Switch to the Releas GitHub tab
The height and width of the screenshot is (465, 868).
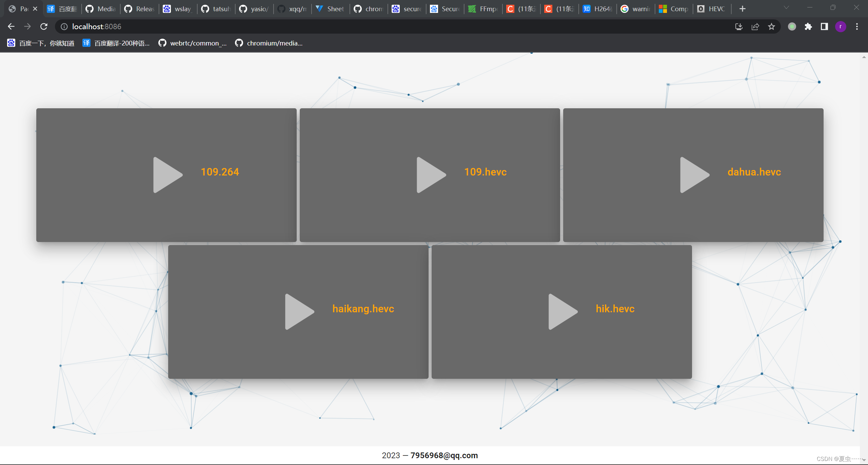(139, 9)
